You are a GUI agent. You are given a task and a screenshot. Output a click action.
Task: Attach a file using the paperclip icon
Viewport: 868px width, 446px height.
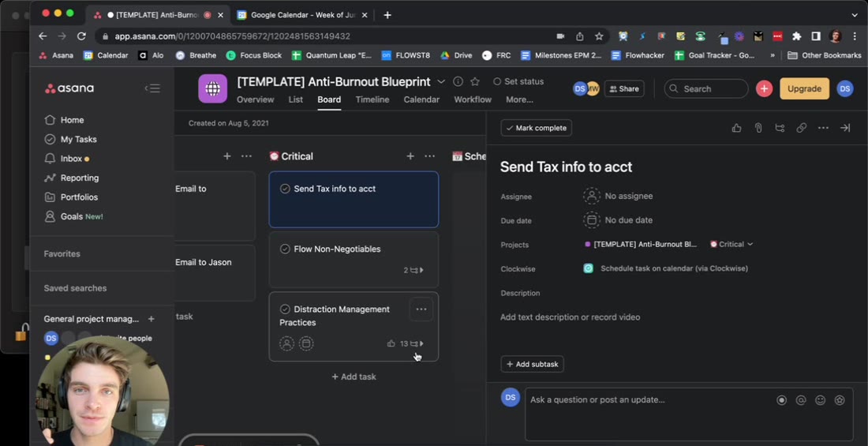(x=758, y=128)
